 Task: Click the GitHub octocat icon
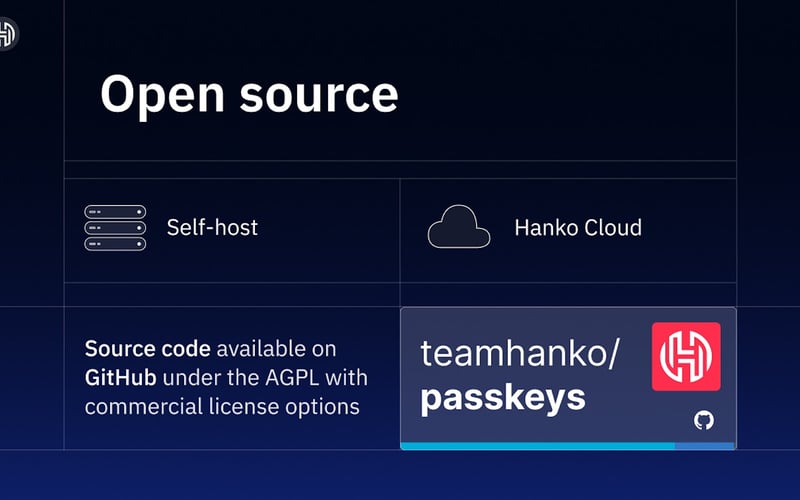(x=704, y=420)
